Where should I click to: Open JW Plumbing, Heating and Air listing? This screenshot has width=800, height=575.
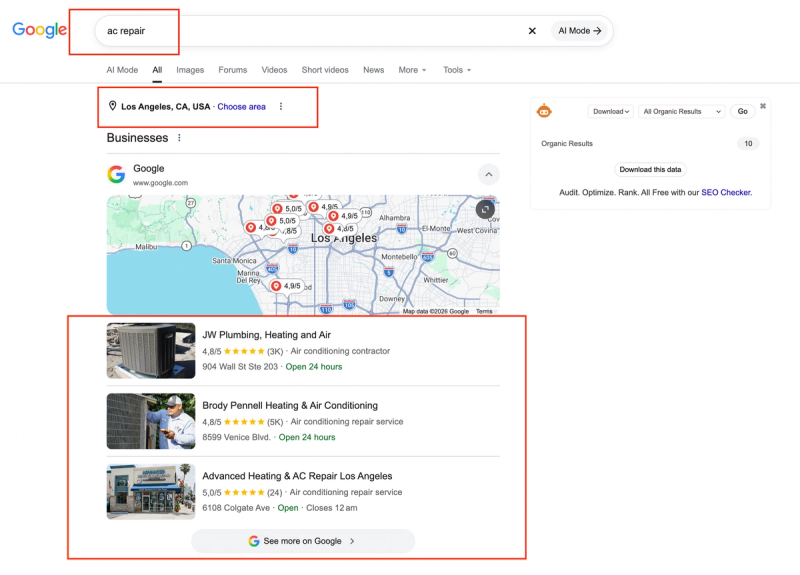(x=266, y=335)
